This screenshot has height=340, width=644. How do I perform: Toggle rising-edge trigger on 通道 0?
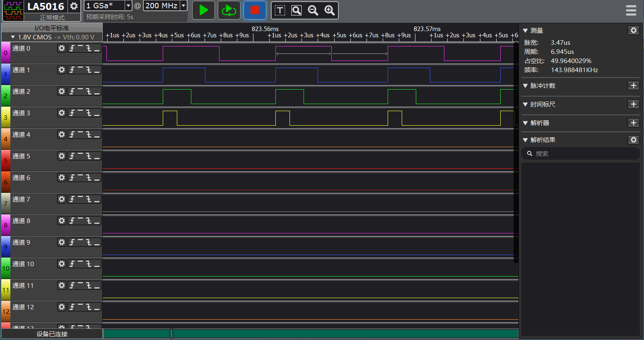(72, 48)
